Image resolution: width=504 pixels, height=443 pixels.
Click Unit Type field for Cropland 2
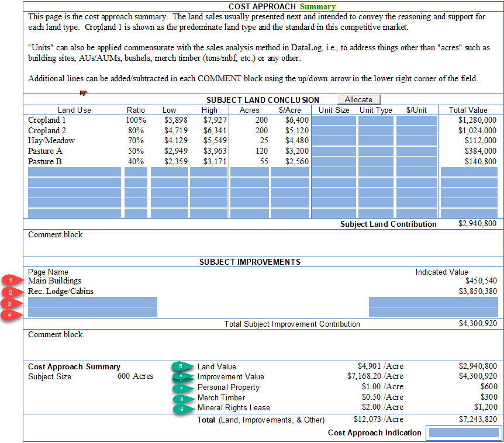click(x=375, y=130)
